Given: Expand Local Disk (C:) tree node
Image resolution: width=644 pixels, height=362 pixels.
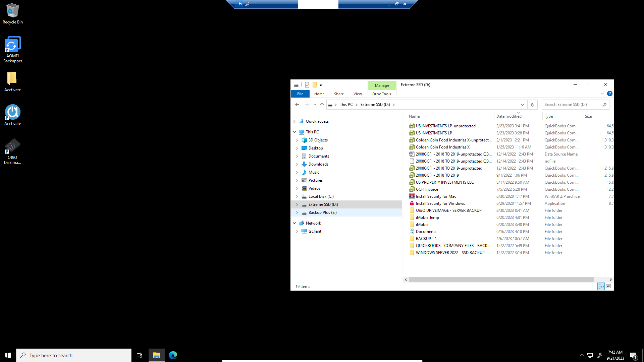Looking at the screenshot, I should (297, 196).
